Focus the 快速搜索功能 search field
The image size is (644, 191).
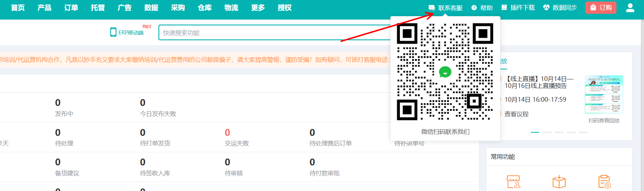tap(274, 33)
